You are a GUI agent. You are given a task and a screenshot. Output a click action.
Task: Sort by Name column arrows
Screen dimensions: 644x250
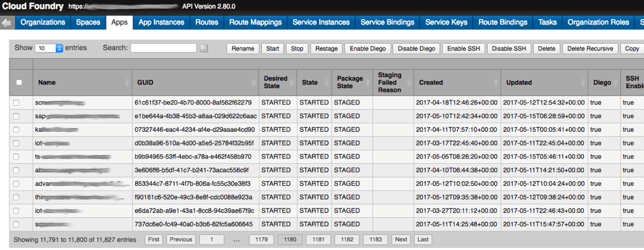coord(127,82)
